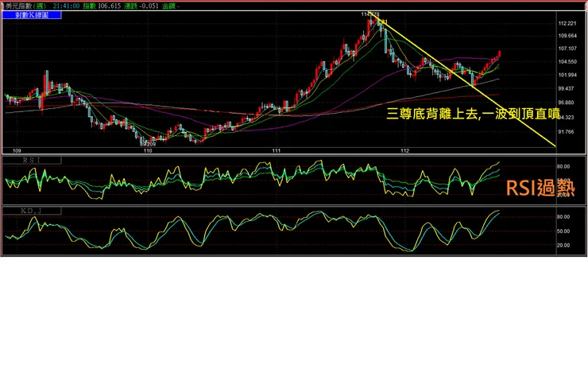Click the latest red candlestick on the chart

pyautogui.click(x=500, y=53)
